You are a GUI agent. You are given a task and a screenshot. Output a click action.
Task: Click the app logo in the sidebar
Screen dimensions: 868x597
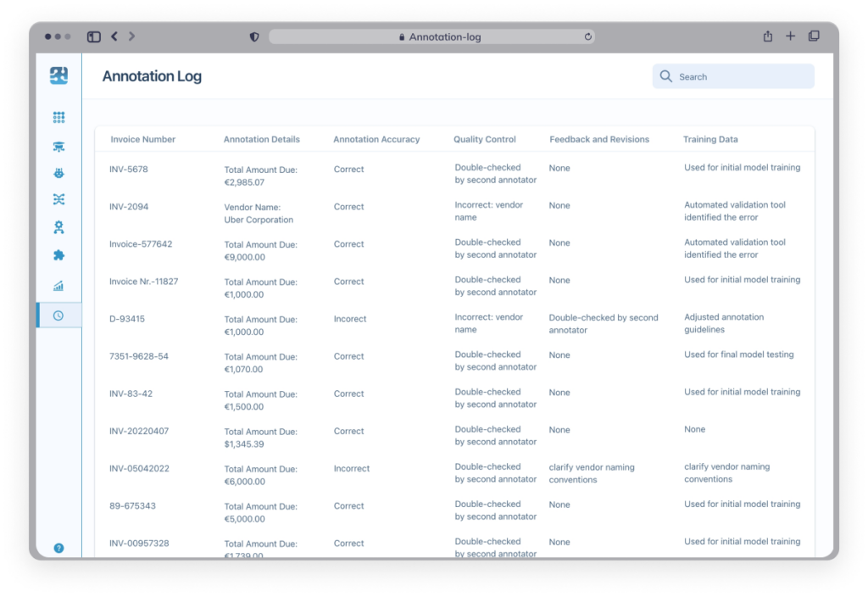click(x=58, y=76)
